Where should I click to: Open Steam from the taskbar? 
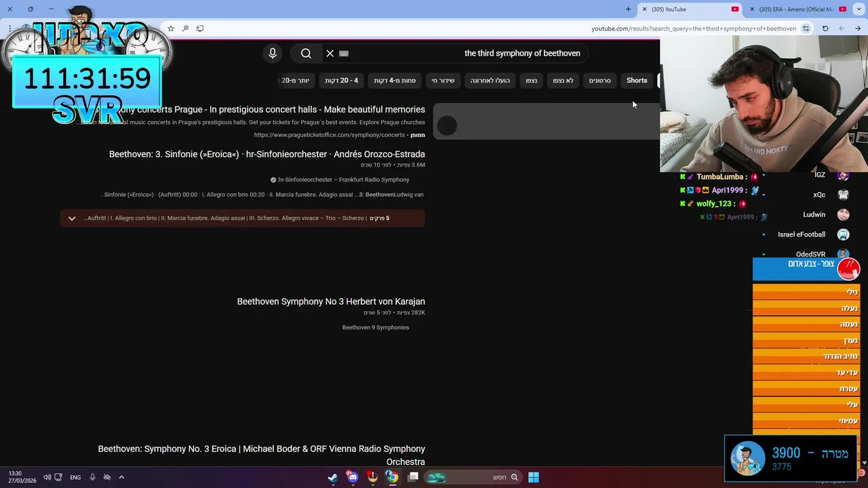[x=332, y=477]
